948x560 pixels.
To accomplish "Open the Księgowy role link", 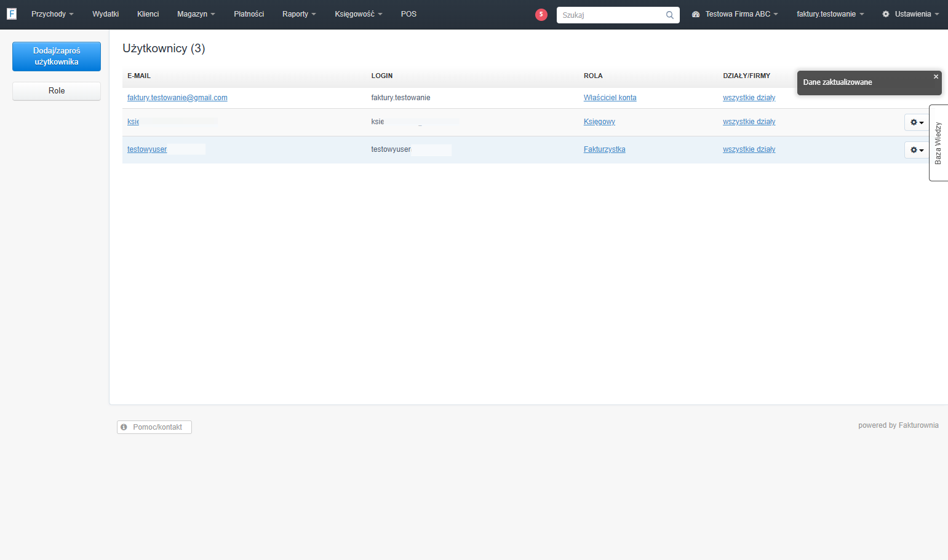I will click(599, 122).
